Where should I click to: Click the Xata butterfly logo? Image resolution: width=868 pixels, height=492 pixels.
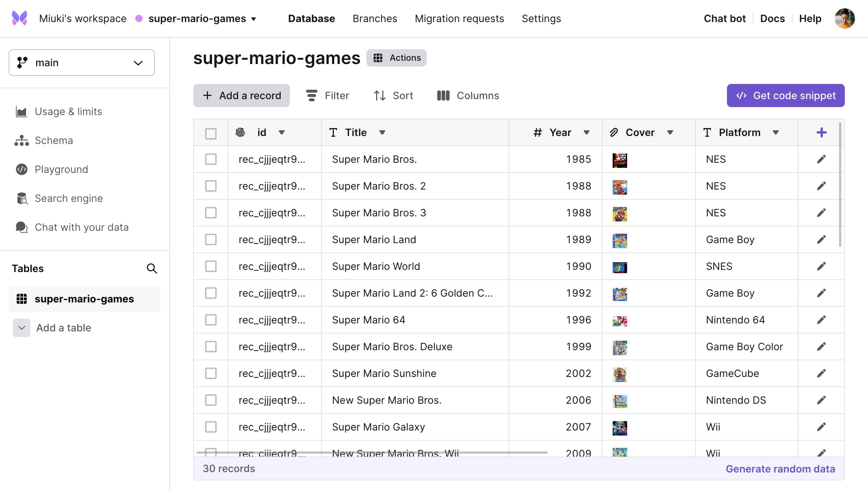(20, 18)
